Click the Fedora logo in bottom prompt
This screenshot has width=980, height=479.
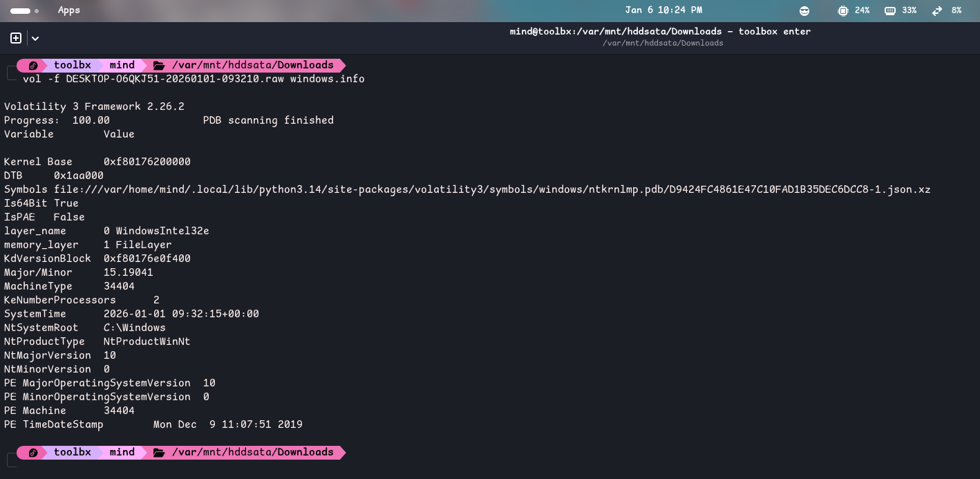point(32,453)
